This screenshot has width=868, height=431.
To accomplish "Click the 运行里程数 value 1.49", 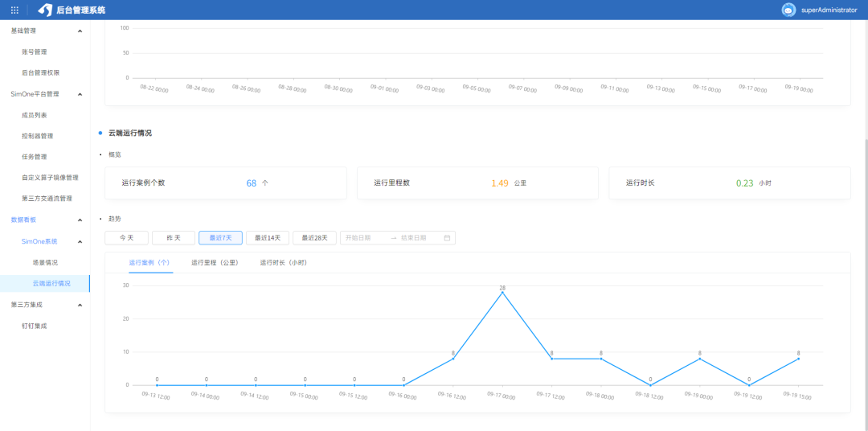I will tap(500, 183).
